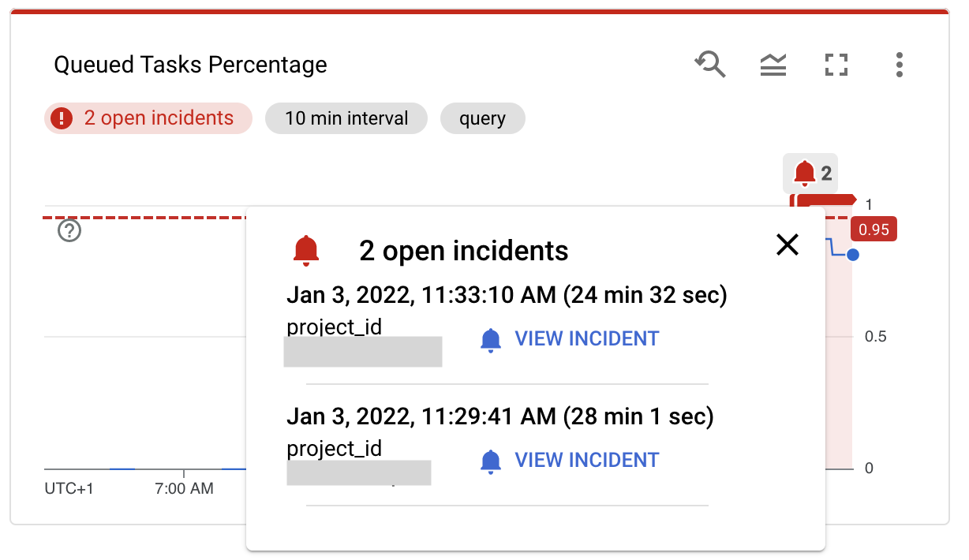Select the 2 open incidents chip
969x560 pixels.
click(x=148, y=118)
